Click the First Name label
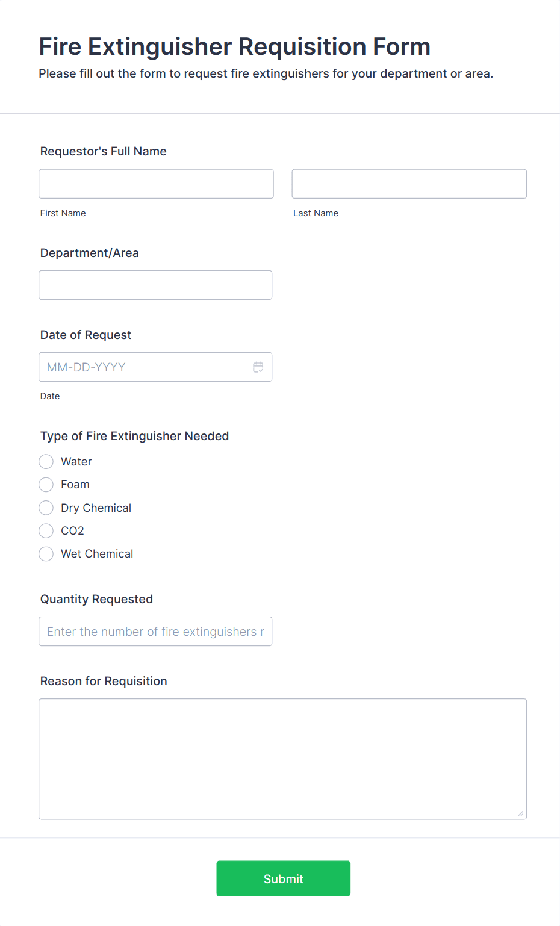 click(x=63, y=213)
